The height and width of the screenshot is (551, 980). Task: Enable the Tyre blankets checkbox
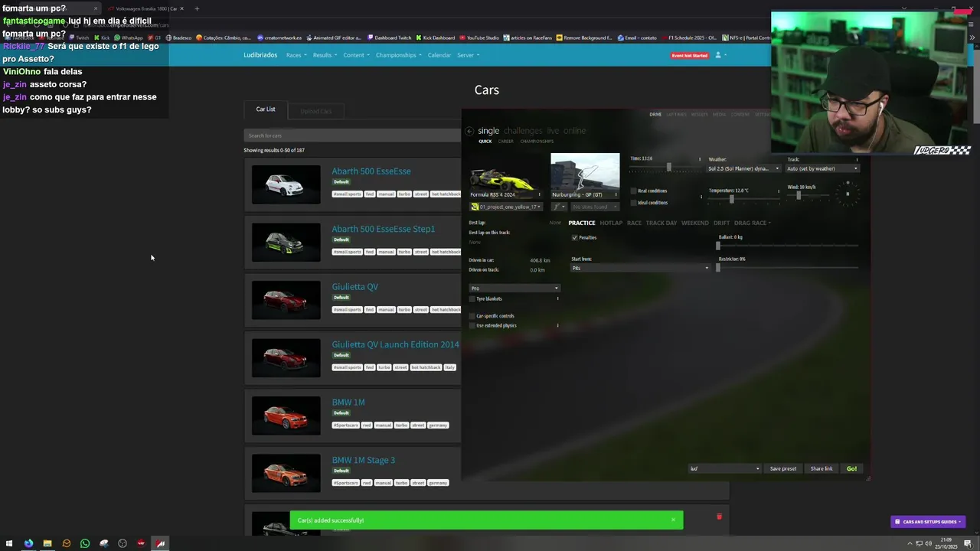(472, 298)
